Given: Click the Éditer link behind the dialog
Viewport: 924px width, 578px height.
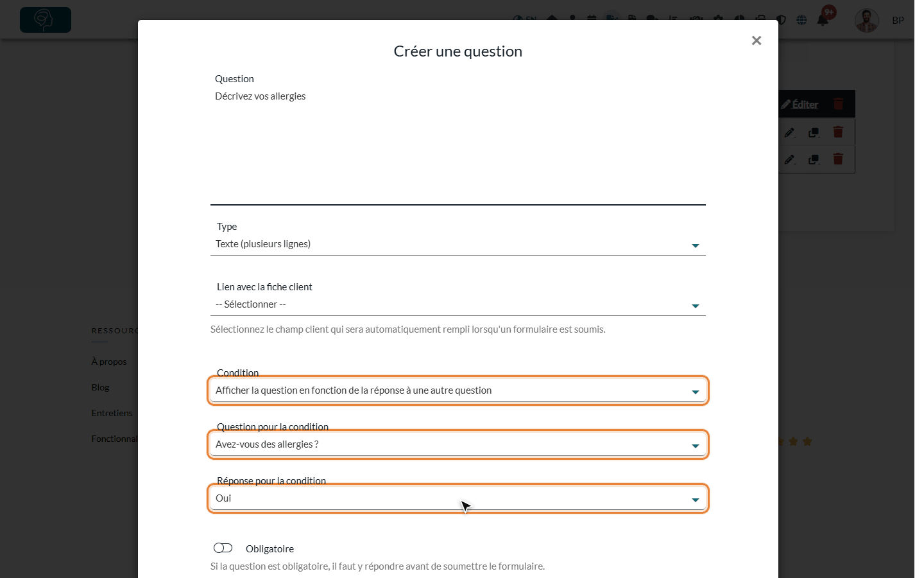Looking at the screenshot, I should [x=800, y=104].
